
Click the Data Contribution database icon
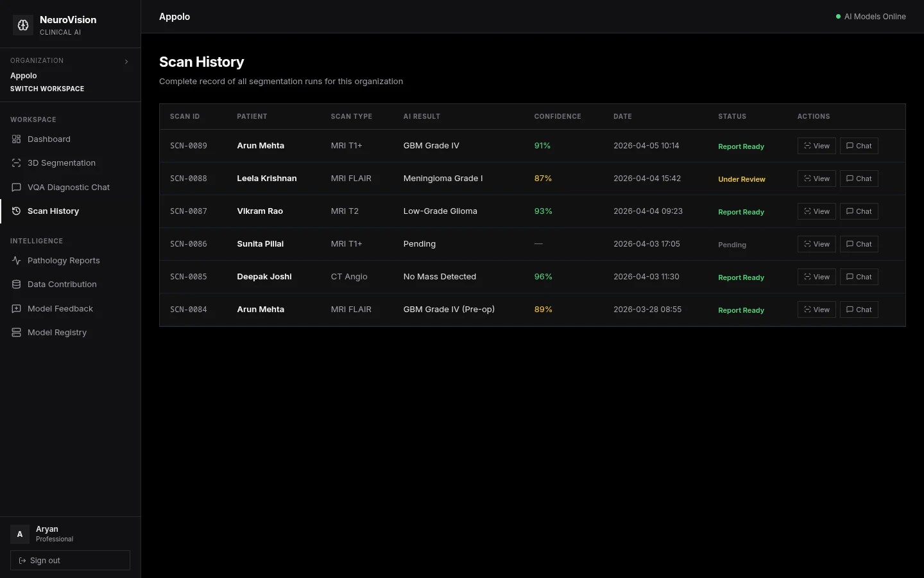coord(17,285)
